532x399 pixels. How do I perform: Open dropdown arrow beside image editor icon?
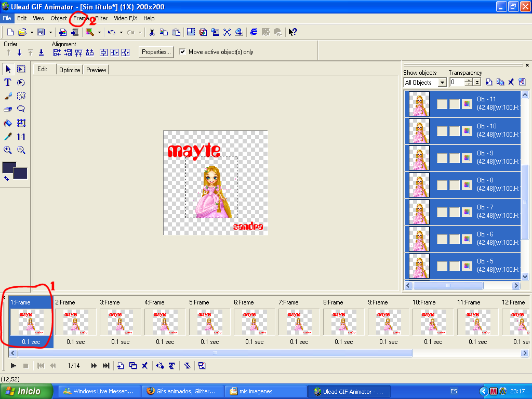(99, 33)
